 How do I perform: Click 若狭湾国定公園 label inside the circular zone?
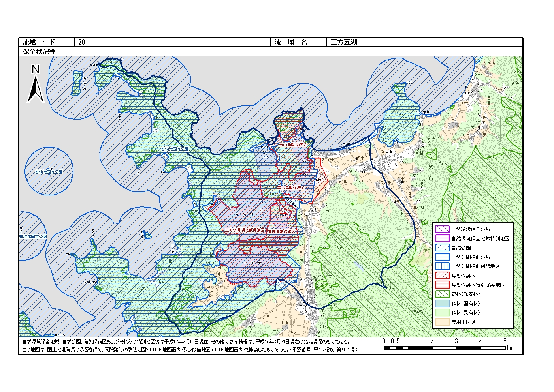click(49, 172)
